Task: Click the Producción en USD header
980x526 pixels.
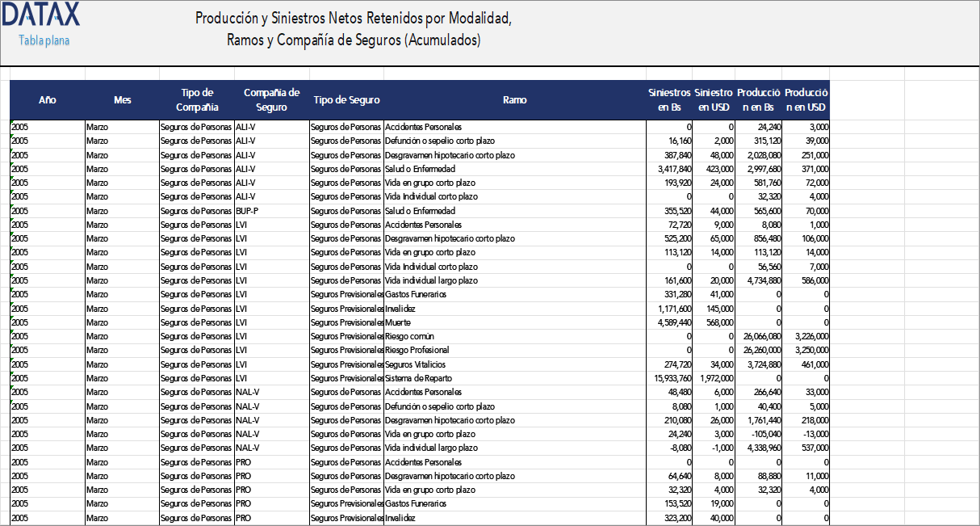Action: coord(804,100)
